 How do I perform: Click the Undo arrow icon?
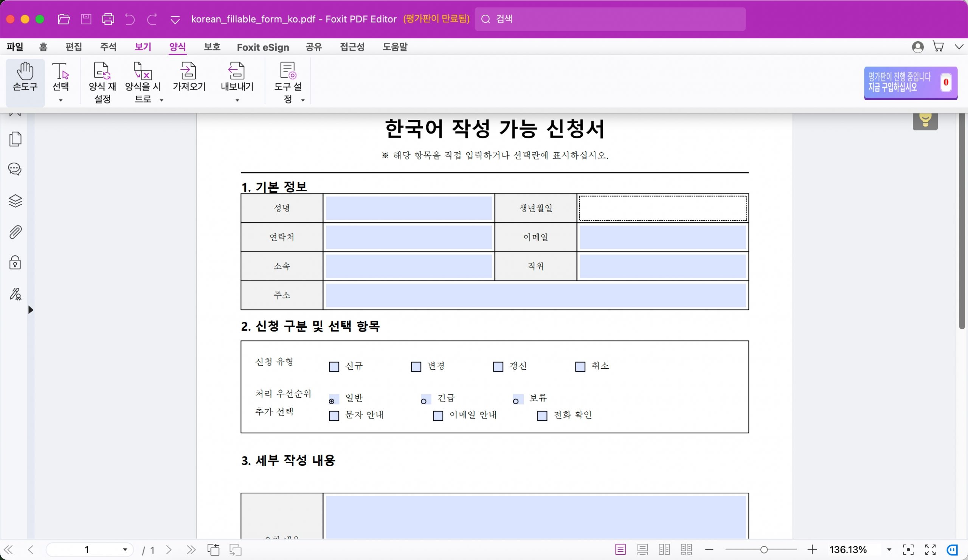[x=130, y=19]
